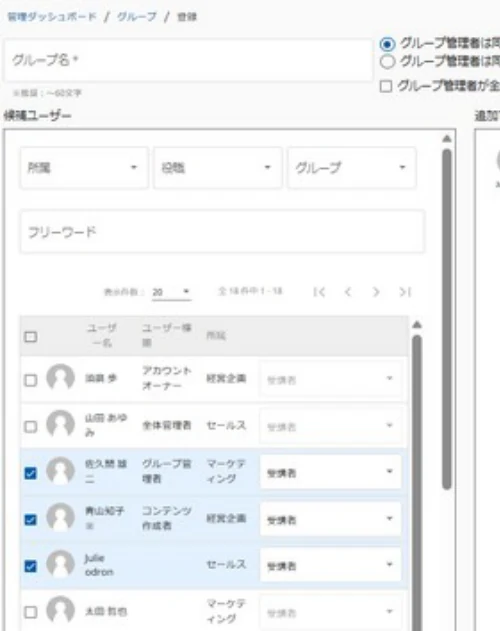Viewport: 500px width, 631px height.
Task: Click the avatar in the アカウントオーナー row
Action: 60,378
